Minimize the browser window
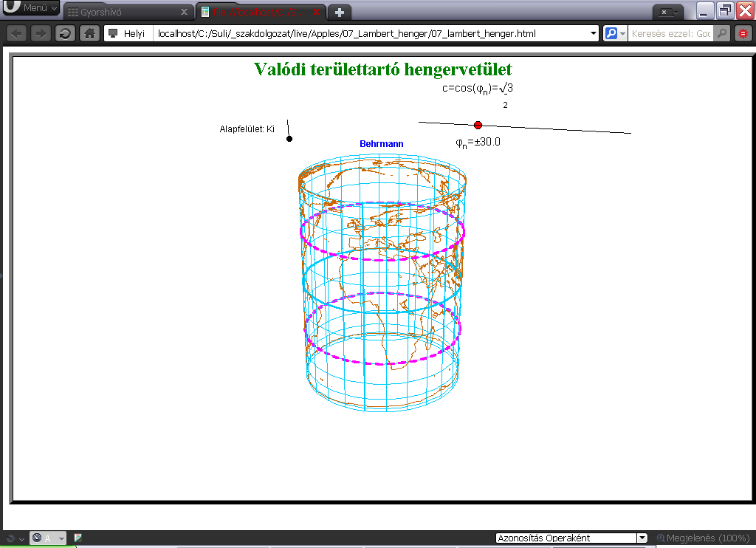 point(704,10)
